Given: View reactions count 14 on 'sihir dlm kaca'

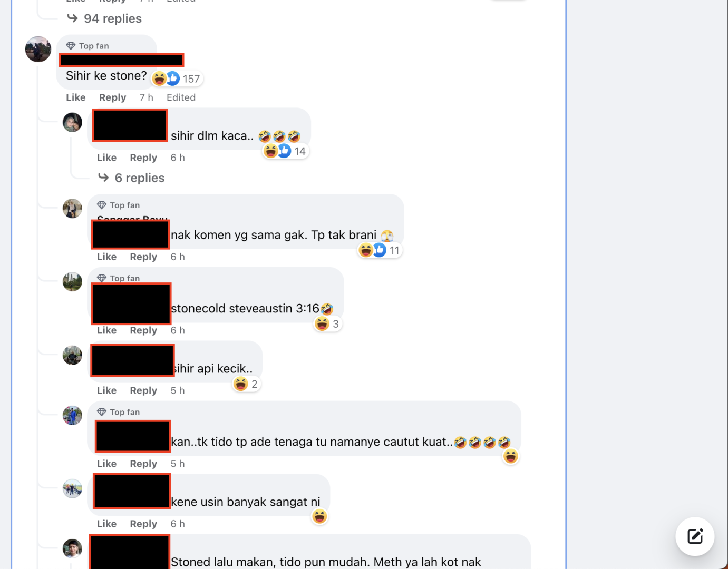Looking at the screenshot, I should (285, 151).
